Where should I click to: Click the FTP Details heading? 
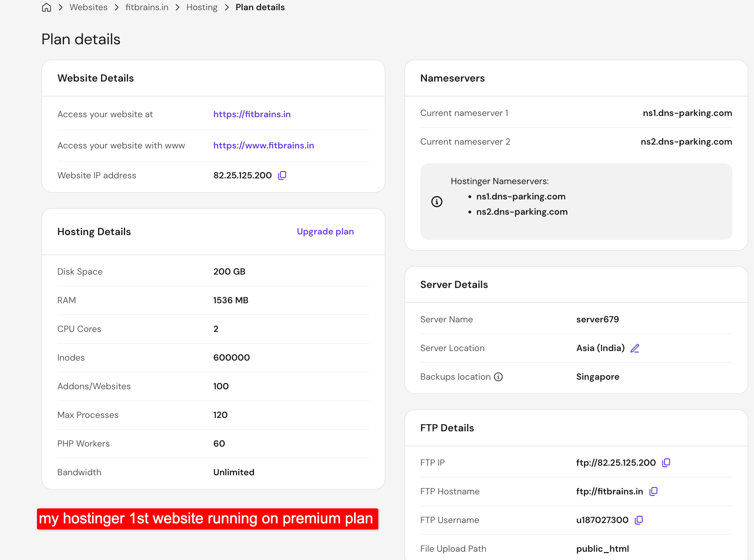click(447, 428)
